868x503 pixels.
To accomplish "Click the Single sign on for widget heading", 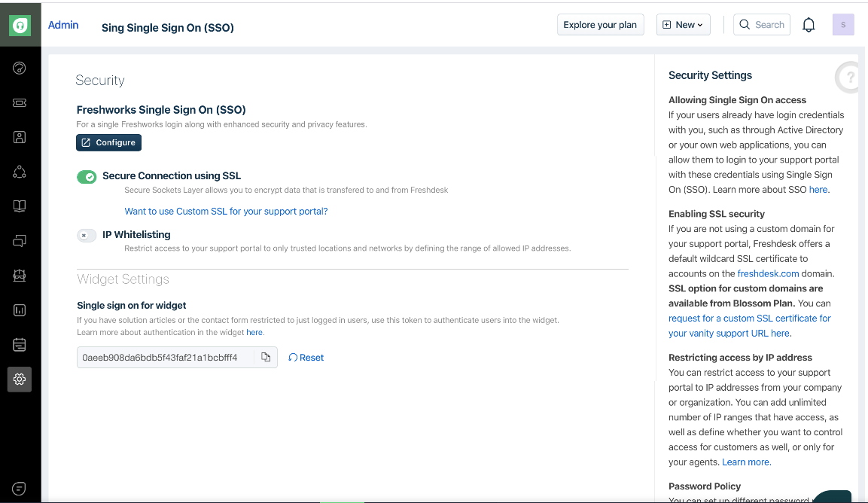I will click(x=131, y=305).
